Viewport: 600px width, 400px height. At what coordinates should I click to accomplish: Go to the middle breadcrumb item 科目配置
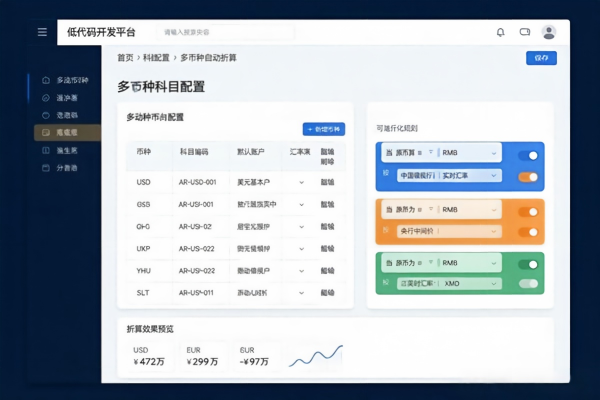156,58
